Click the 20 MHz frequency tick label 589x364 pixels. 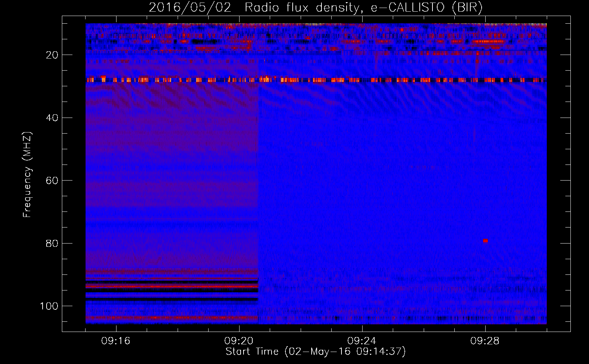pyautogui.click(x=52, y=55)
